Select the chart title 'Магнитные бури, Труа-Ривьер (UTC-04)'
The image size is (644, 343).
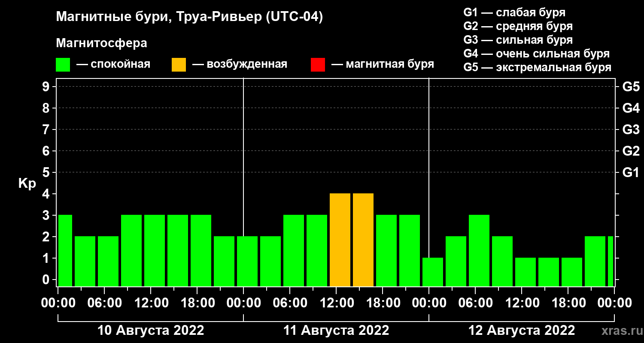click(x=189, y=18)
